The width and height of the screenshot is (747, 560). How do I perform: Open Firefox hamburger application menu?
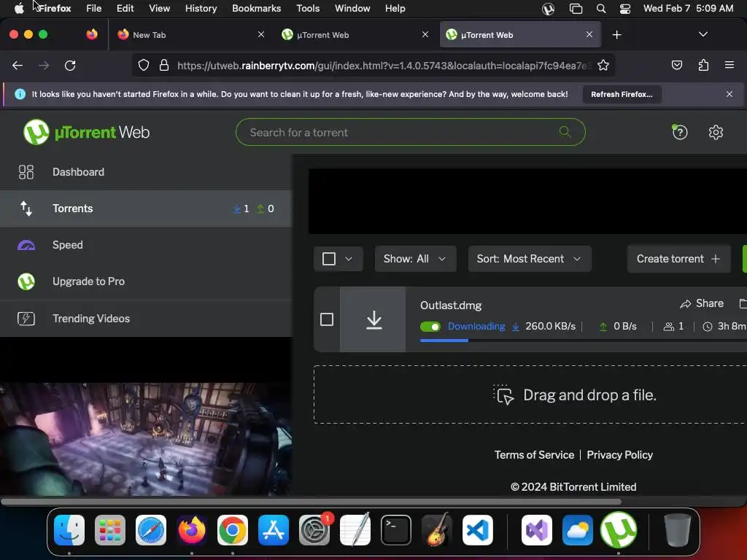pyautogui.click(x=729, y=65)
